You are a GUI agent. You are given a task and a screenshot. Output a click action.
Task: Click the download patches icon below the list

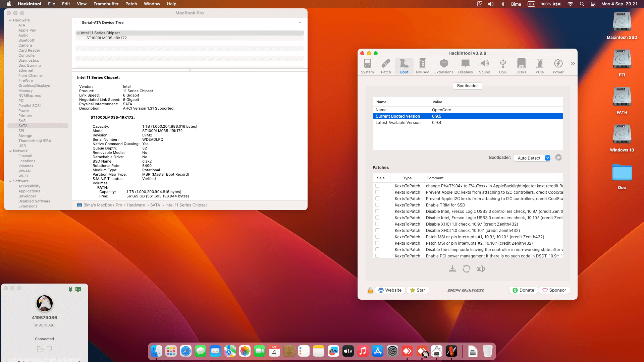[x=452, y=268]
